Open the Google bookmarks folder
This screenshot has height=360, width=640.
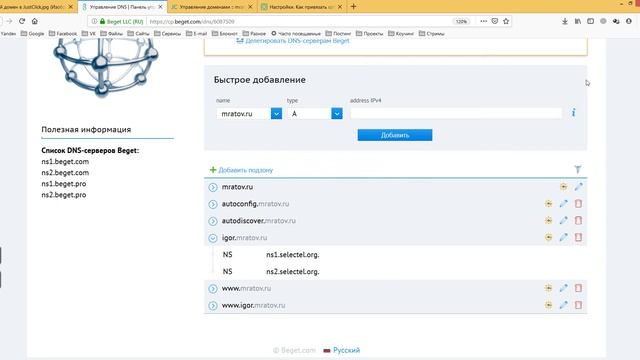tap(33, 33)
